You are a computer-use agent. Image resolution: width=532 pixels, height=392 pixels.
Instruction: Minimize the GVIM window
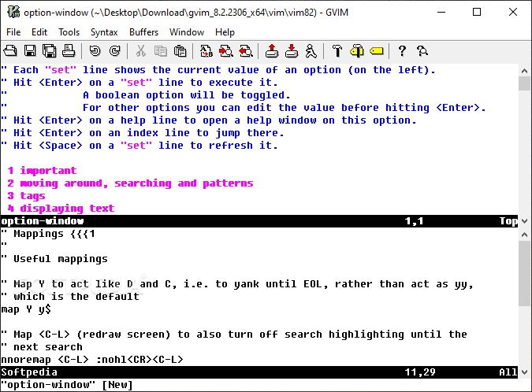(x=441, y=12)
